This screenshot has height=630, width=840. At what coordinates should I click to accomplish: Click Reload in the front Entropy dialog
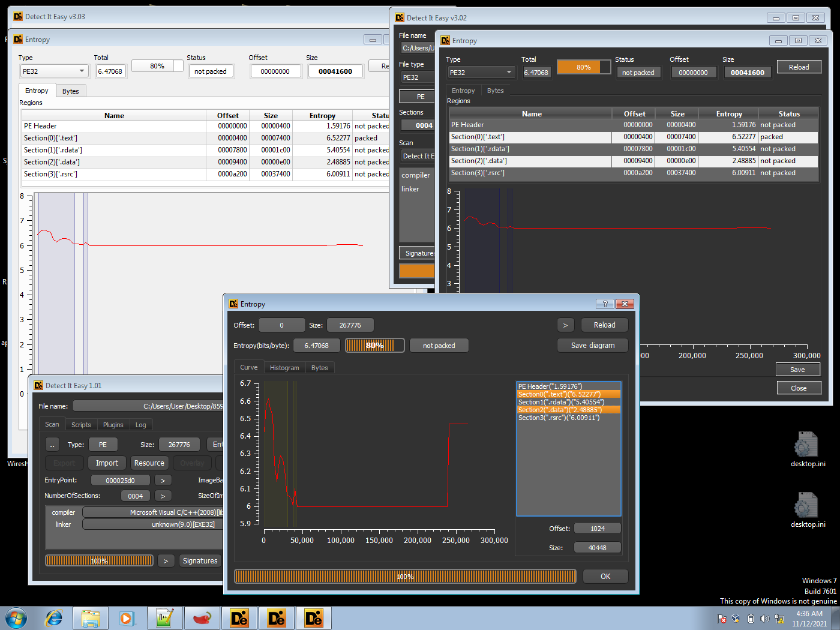(x=604, y=325)
